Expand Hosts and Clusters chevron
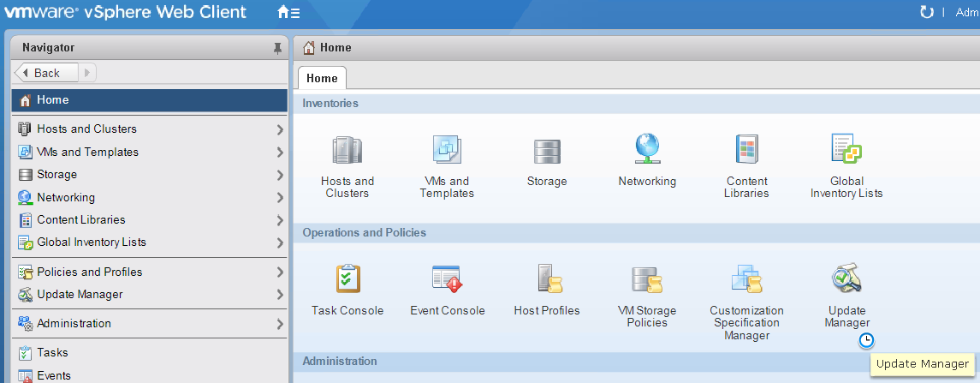Viewport: 980px width, 383px height. tap(280, 129)
